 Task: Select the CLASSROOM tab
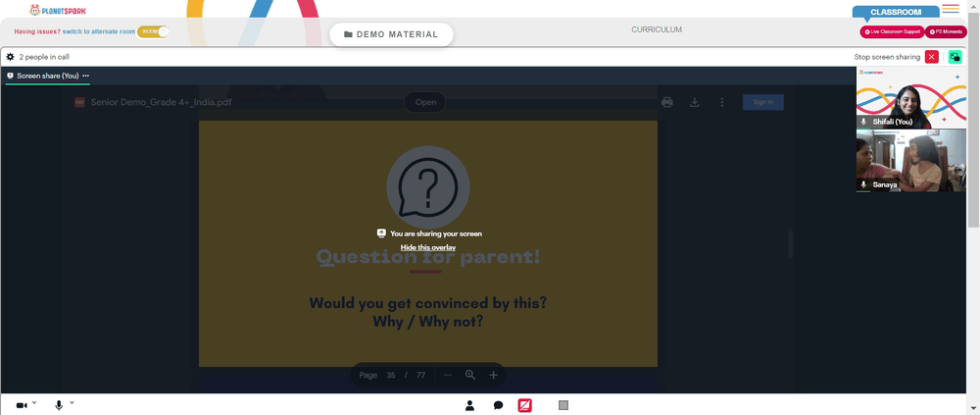[x=896, y=12]
